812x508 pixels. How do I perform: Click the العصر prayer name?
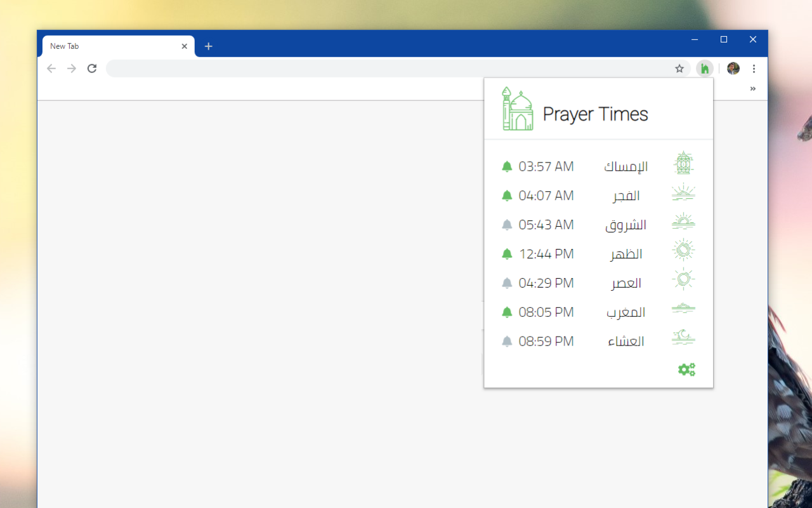[x=626, y=283]
